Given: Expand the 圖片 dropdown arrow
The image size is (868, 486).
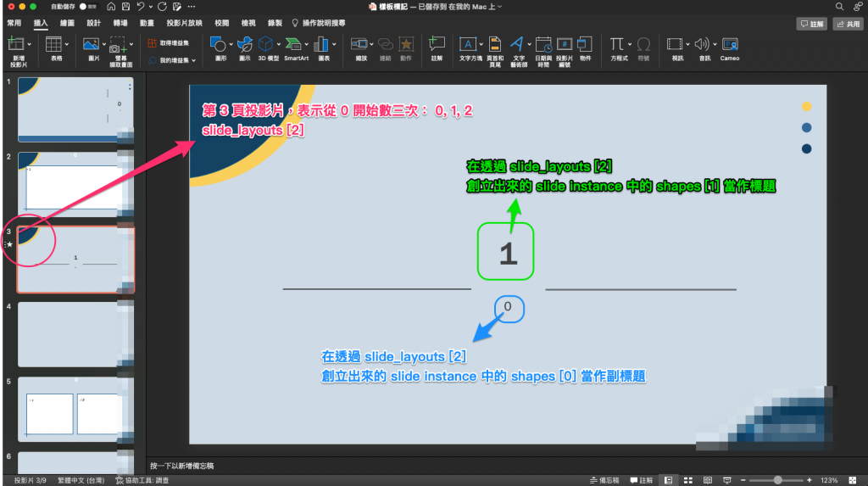Looking at the screenshot, I should 104,44.
